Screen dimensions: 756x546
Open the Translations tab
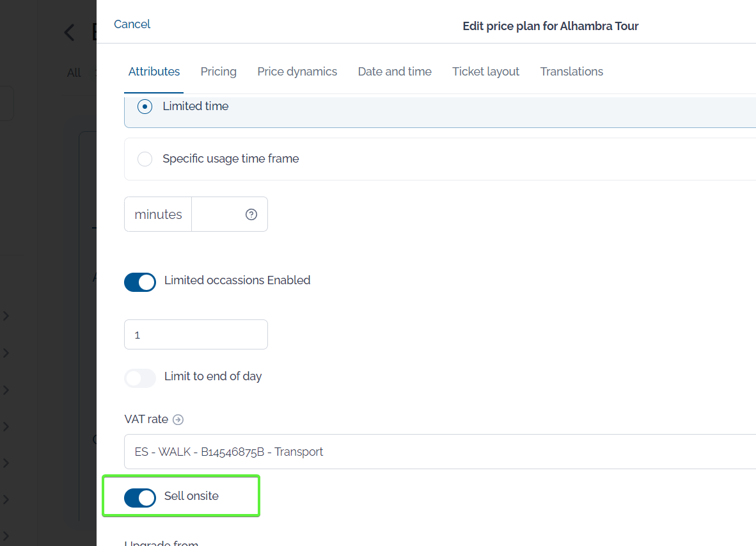(571, 72)
